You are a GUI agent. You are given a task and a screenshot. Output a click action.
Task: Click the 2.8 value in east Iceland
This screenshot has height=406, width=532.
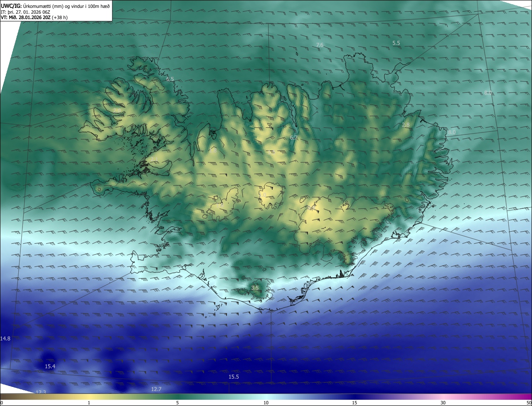point(406,125)
